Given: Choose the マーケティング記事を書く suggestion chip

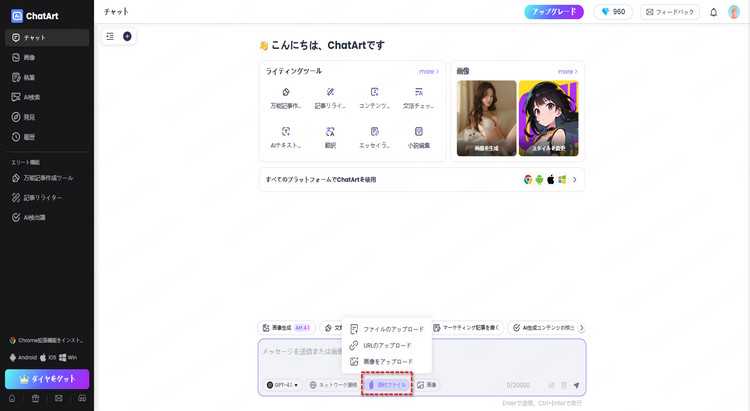Looking at the screenshot, I should tap(466, 328).
